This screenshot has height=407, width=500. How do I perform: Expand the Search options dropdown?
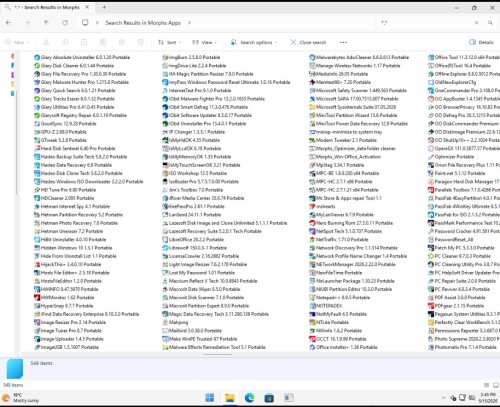tap(254, 42)
